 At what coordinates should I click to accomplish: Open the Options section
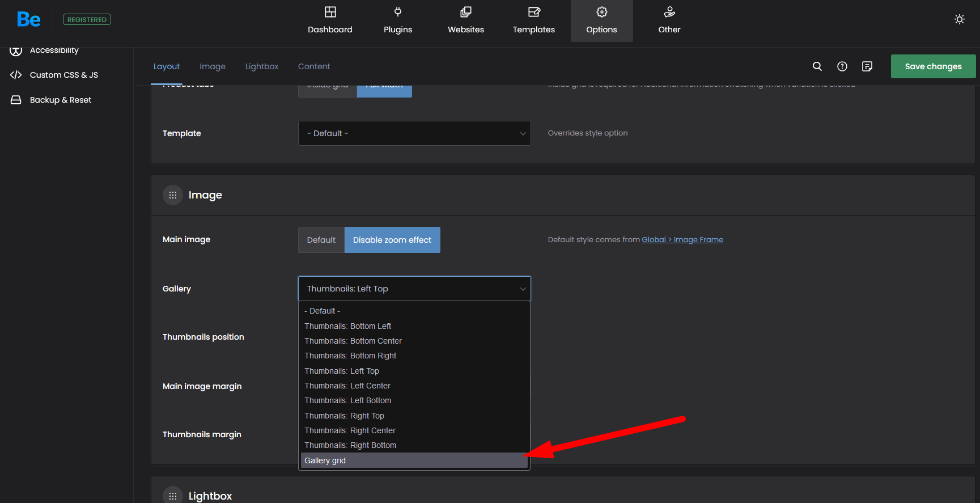[602, 21]
